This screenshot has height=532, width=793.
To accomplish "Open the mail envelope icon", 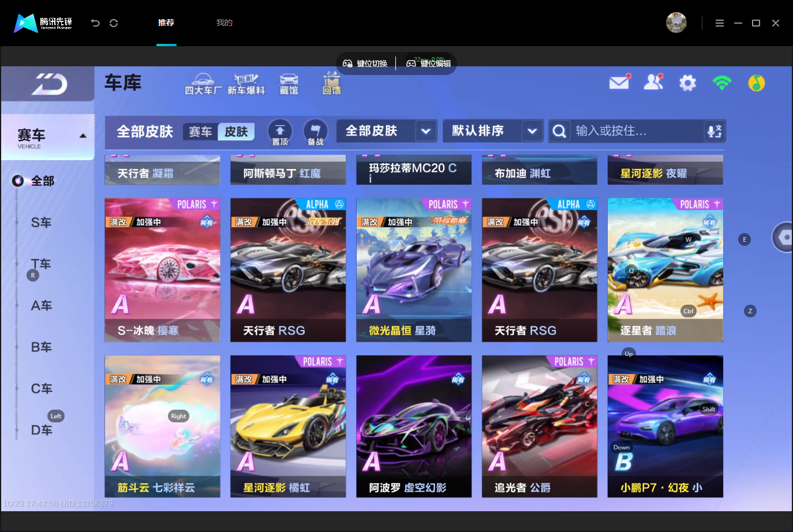I will point(619,83).
